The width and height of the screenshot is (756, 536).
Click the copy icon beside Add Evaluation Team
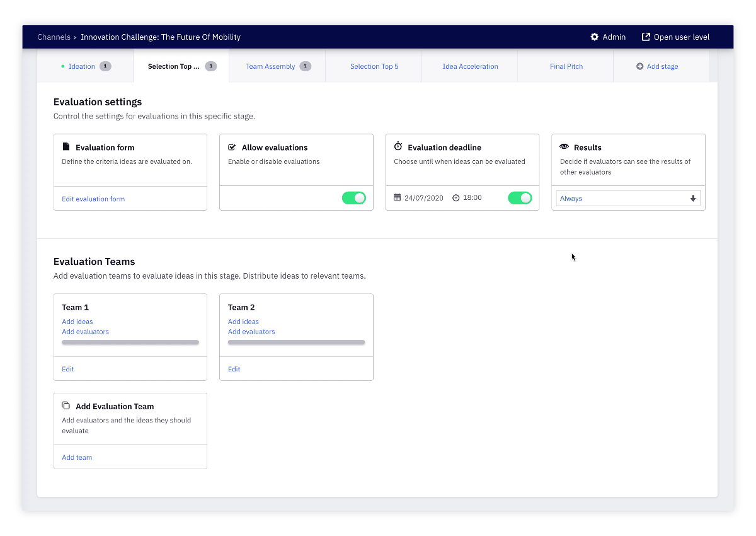[66, 405]
